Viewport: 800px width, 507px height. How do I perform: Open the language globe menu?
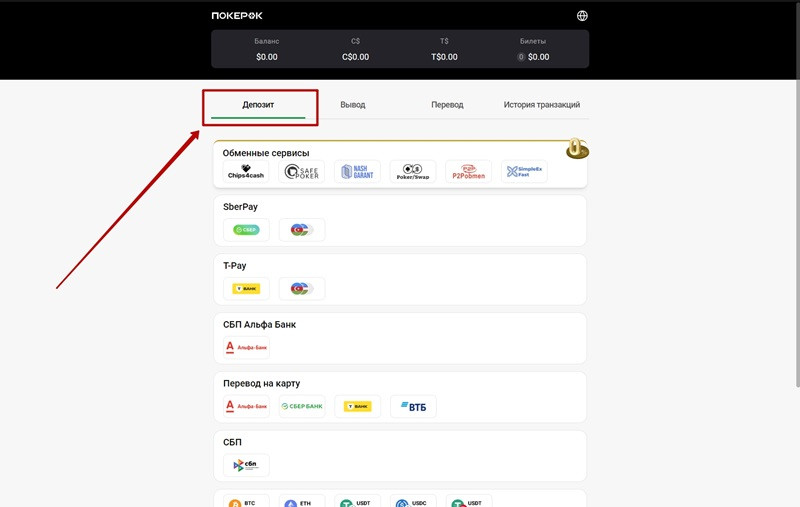583,16
